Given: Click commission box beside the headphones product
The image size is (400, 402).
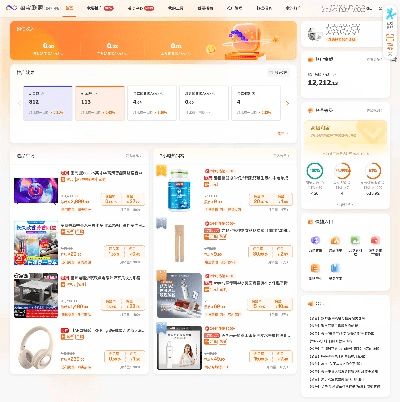Looking at the screenshot, I should coord(124,356).
